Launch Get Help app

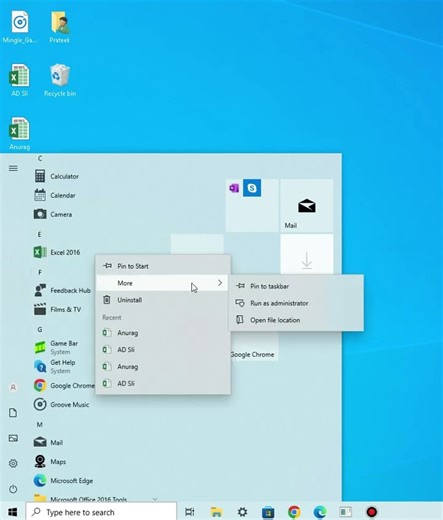55,366
